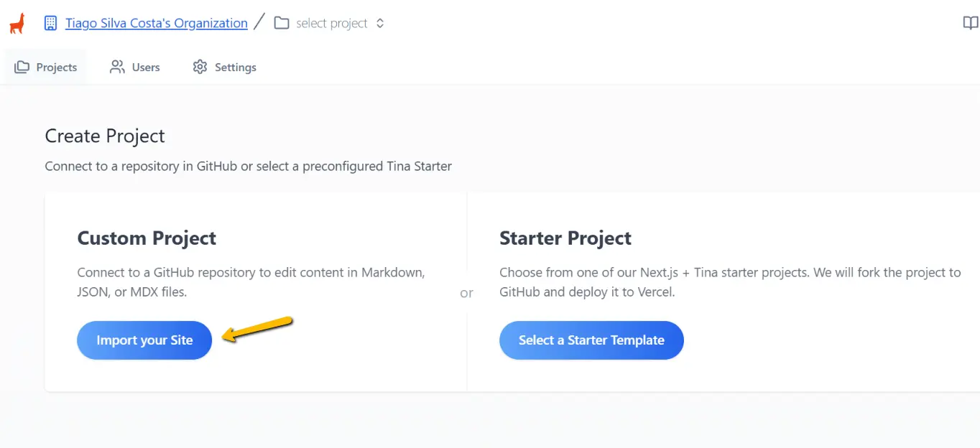Click the Tina llama logo
980x448 pixels.
click(16, 22)
